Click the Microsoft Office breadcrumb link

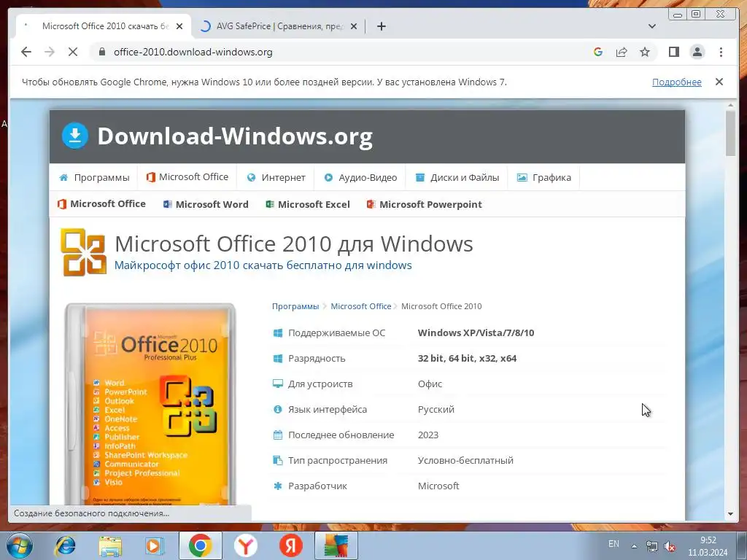360,306
